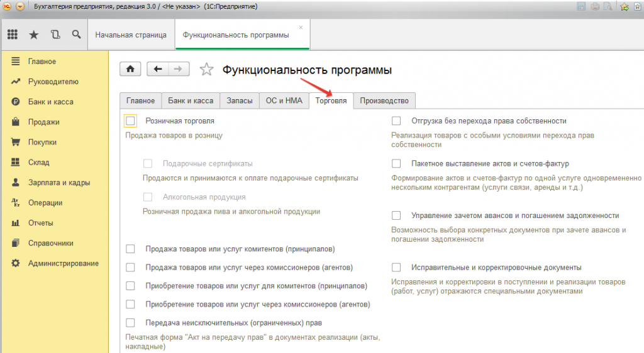Viewport: 644px width, 353px height.
Task: Toggle Исправительные и корректировочные документы checkbox
Action: (396, 267)
